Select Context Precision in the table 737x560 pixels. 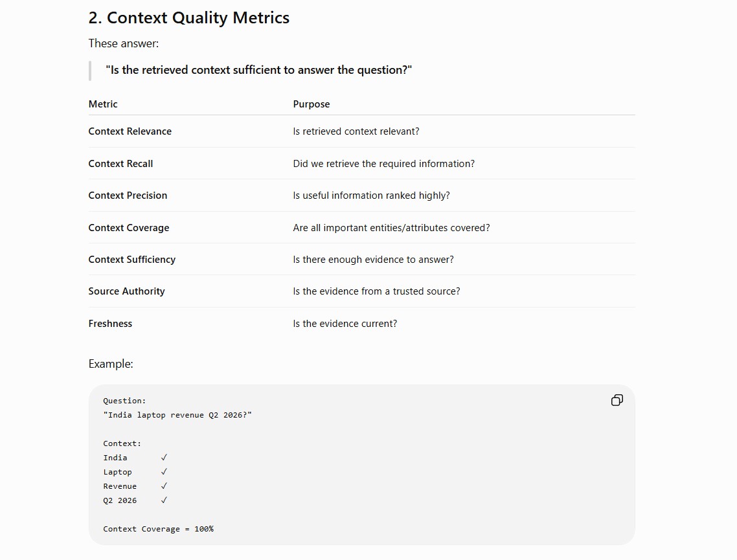pos(128,196)
